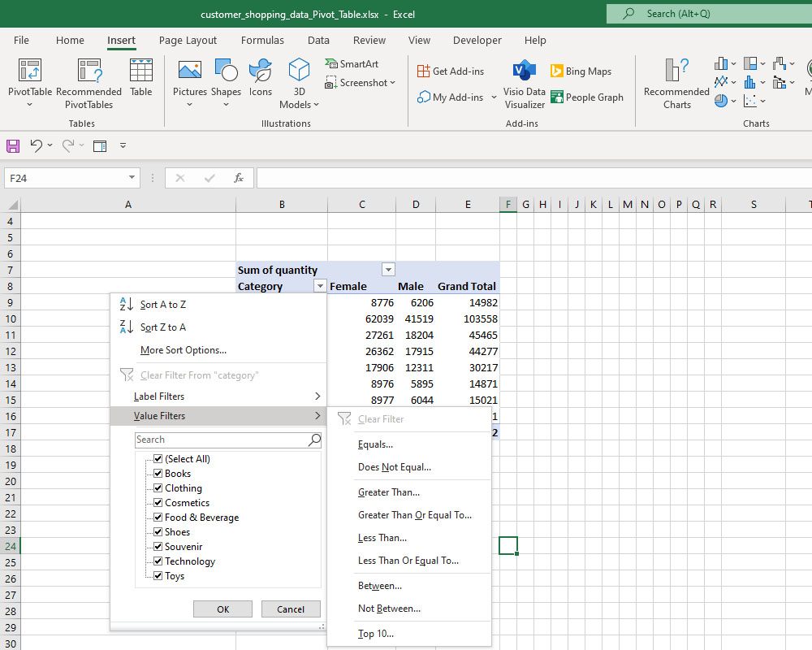Image resolution: width=812 pixels, height=650 pixels.
Task: Click OK in the filter menu
Action: pyautogui.click(x=222, y=609)
